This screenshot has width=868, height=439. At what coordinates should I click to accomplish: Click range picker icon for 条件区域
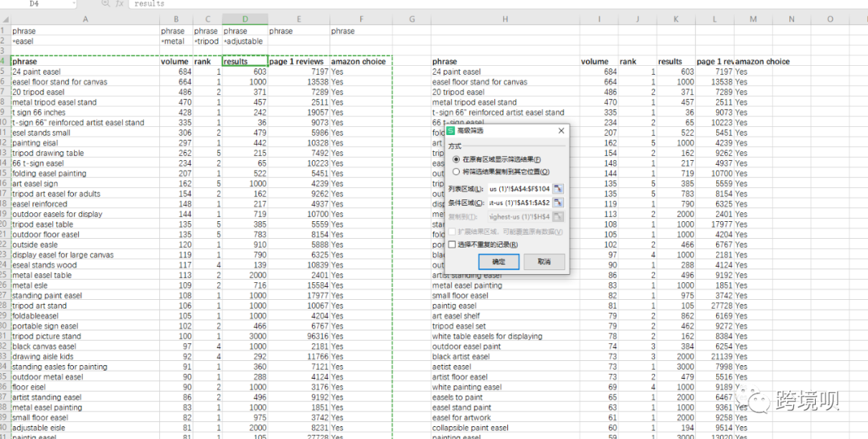point(559,203)
